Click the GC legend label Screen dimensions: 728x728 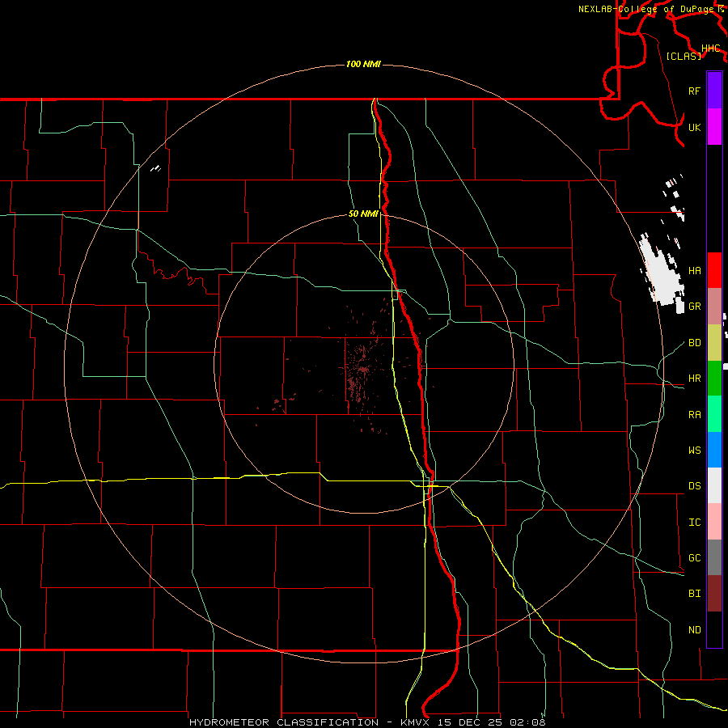click(x=694, y=557)
